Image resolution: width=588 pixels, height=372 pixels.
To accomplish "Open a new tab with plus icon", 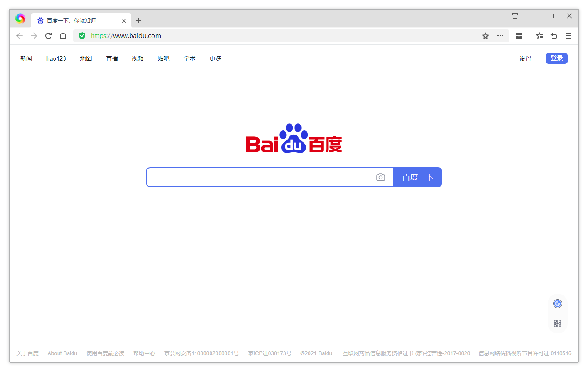I will (x=138, y=20).
